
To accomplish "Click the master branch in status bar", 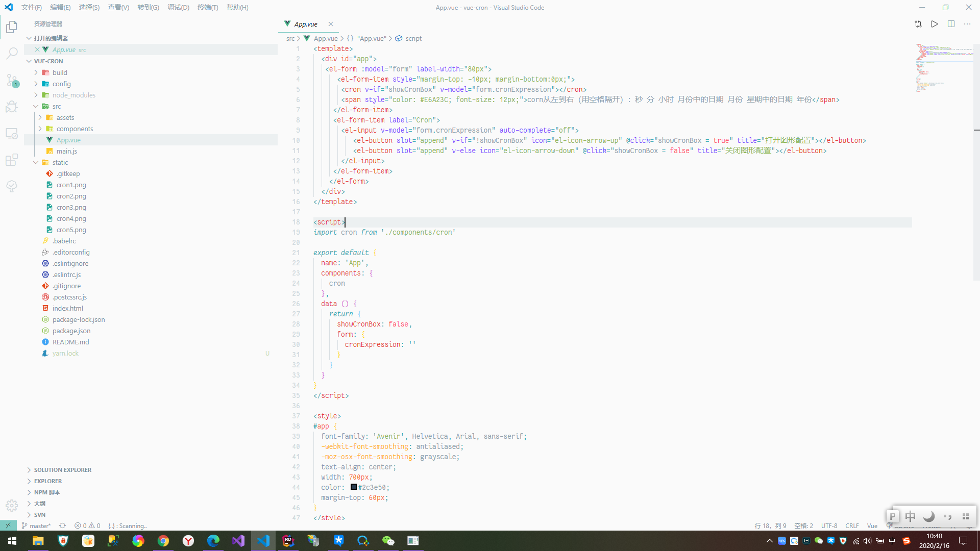I will coord(36,525).
